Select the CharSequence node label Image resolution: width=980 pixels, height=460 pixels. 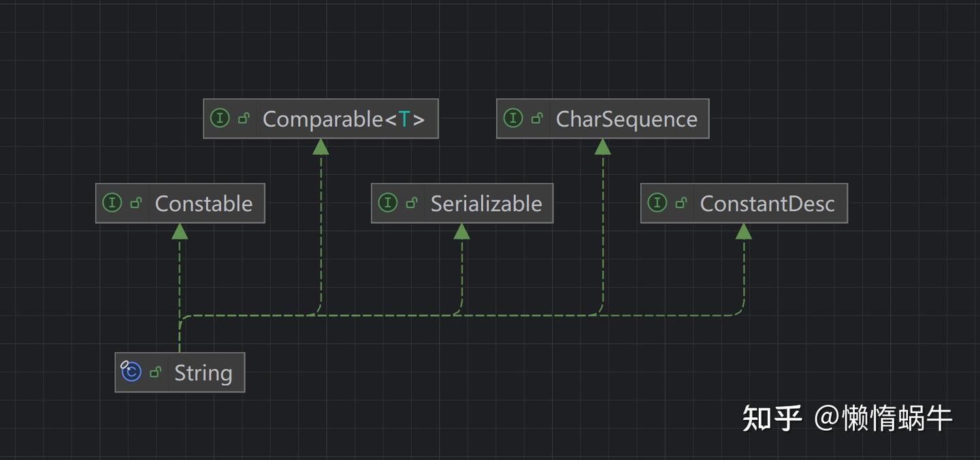pos(626,119)
